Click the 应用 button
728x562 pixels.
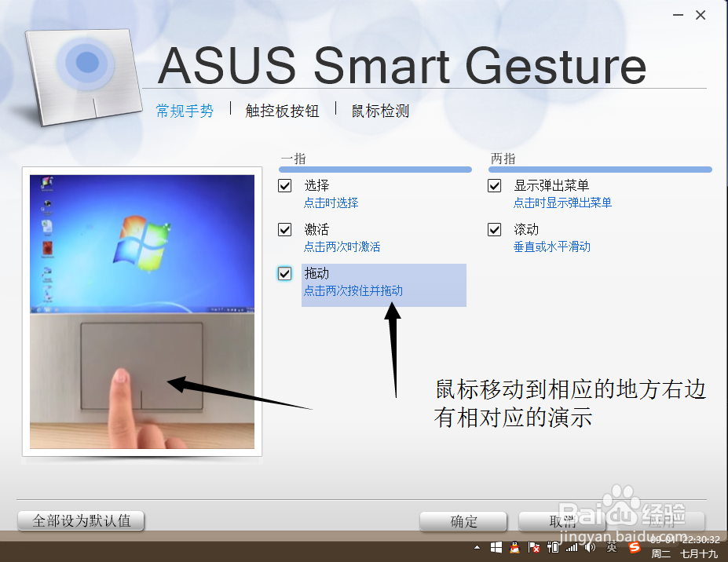661,521
